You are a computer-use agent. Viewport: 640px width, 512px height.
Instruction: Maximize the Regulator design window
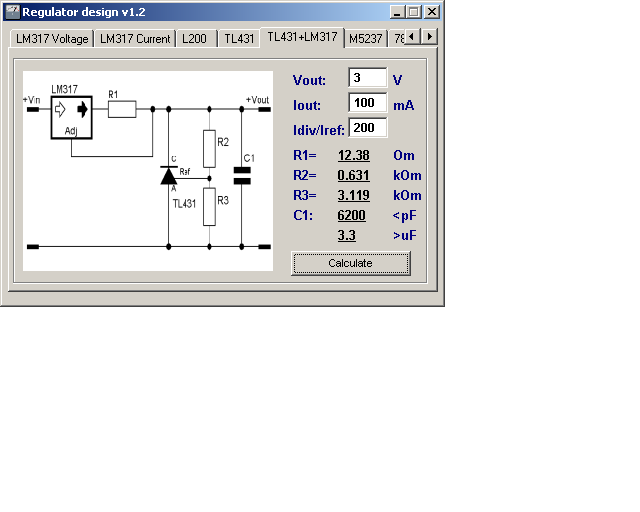coord(413,12)
